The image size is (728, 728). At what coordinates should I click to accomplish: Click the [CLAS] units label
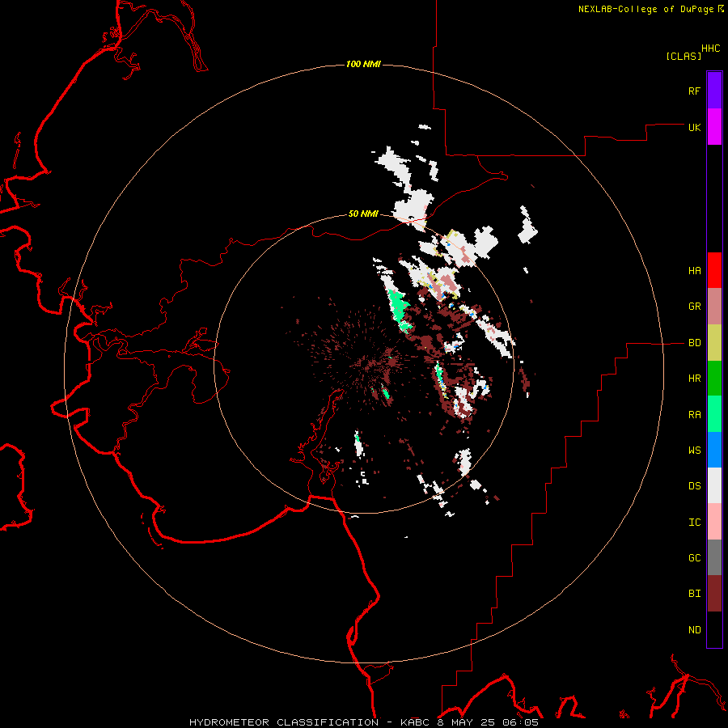[684, 56]
